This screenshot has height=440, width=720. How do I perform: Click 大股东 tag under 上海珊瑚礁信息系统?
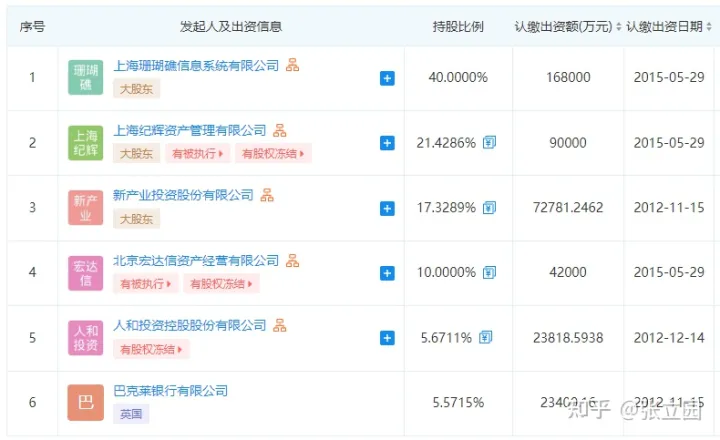[x=136, y=89]
